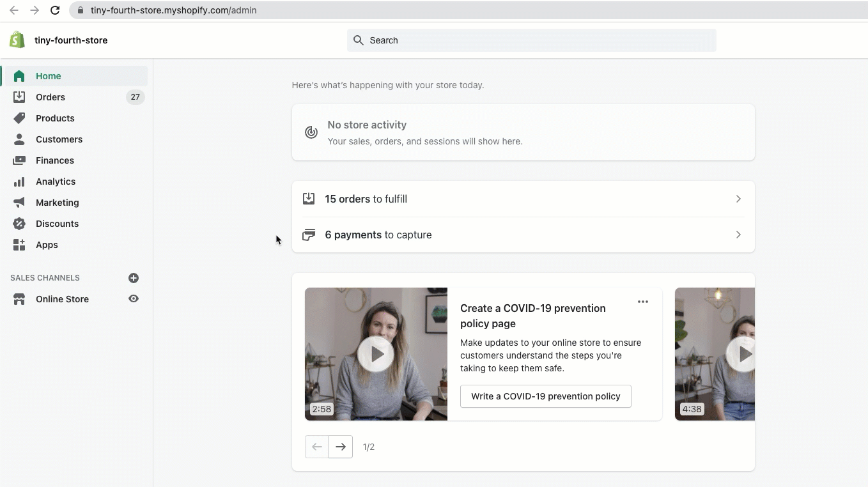Image resolution: width=868 pixels, height=487 pixels.
Task: Open the three-dot menu on the COVID-19 card
Action: point(643,302)
